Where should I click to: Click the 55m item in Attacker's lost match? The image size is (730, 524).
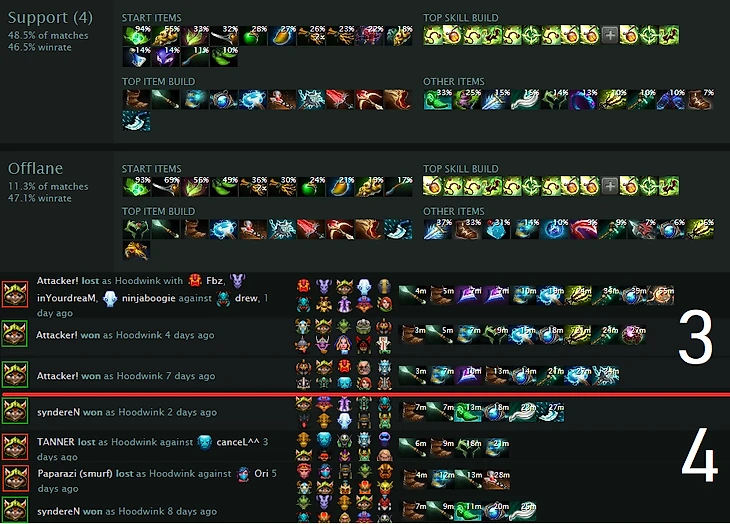tap(661, 296)
